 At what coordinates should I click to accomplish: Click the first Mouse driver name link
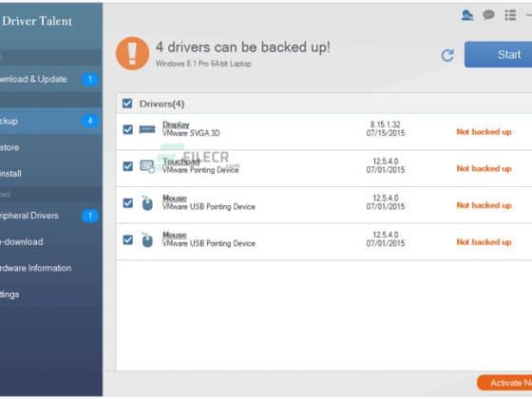tap(175, 199)
